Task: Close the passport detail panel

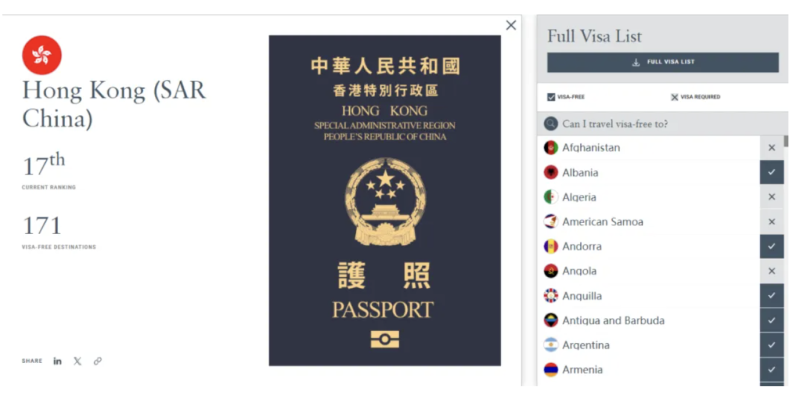Action: click(511, 25)
